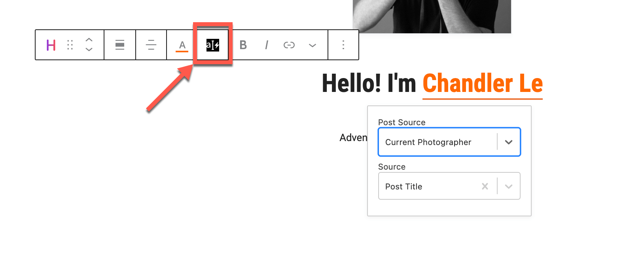Move block up with arrow

tap(89, 40)
